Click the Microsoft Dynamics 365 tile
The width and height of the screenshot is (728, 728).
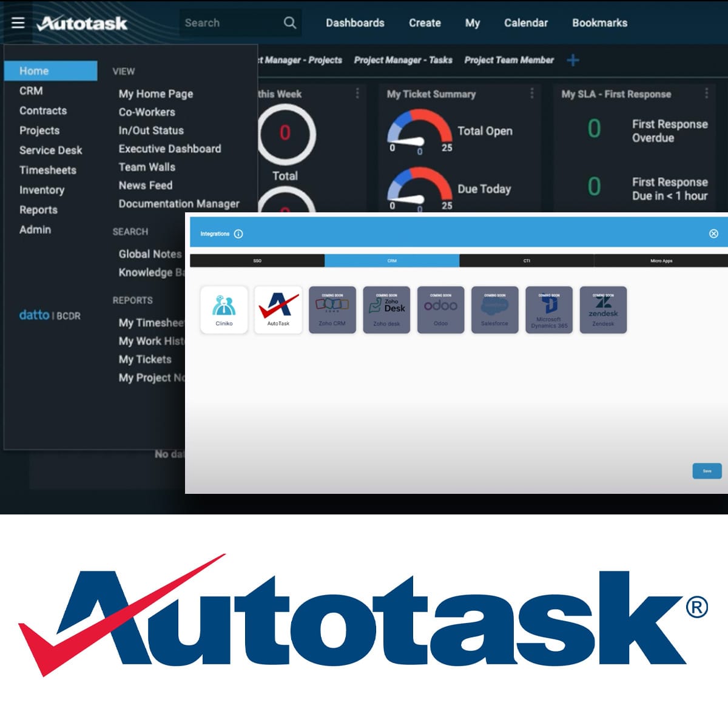pos(549,309)
